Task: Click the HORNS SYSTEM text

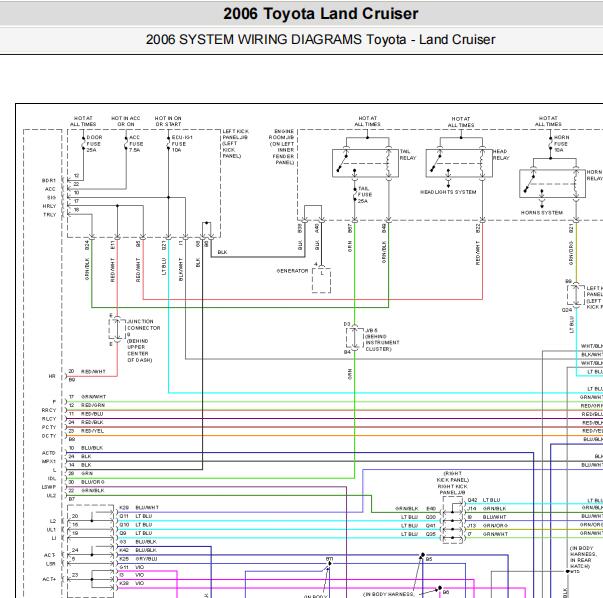Action: tap(541, 212)
